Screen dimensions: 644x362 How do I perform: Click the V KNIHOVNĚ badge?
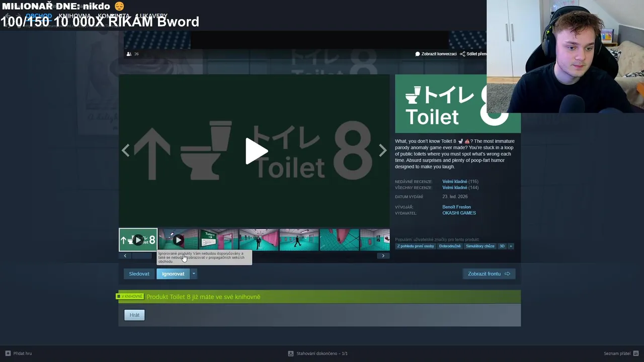click(x=130, y=297)
